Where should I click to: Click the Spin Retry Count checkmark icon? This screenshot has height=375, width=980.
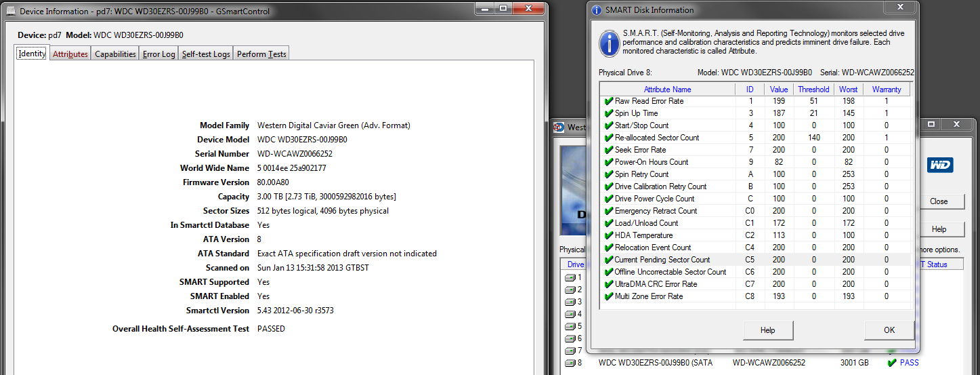tap(609, 174)
